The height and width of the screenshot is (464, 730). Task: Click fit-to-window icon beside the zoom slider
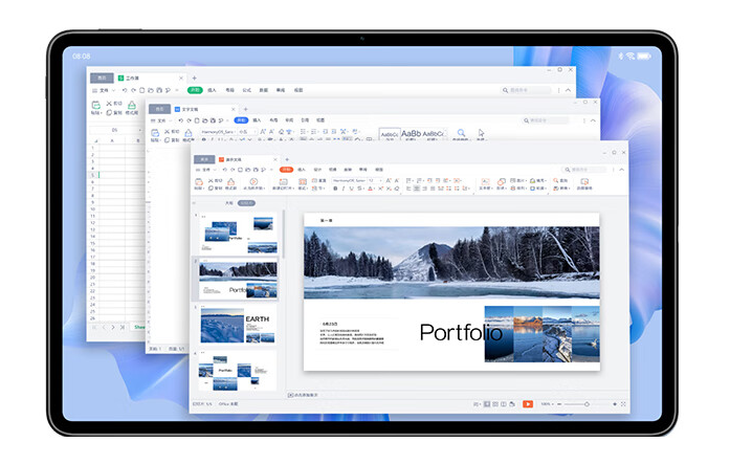click(623, 404)
